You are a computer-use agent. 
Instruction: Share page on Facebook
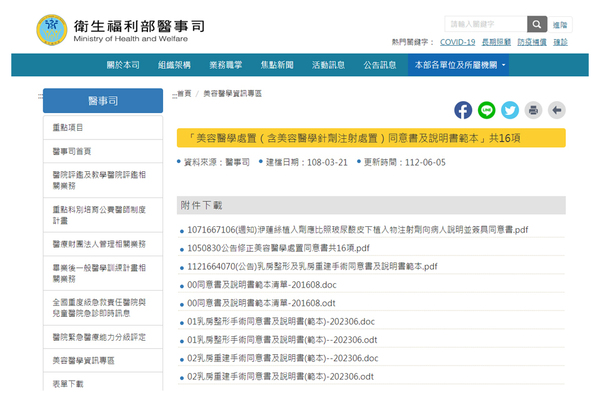(x=463, y=110)
